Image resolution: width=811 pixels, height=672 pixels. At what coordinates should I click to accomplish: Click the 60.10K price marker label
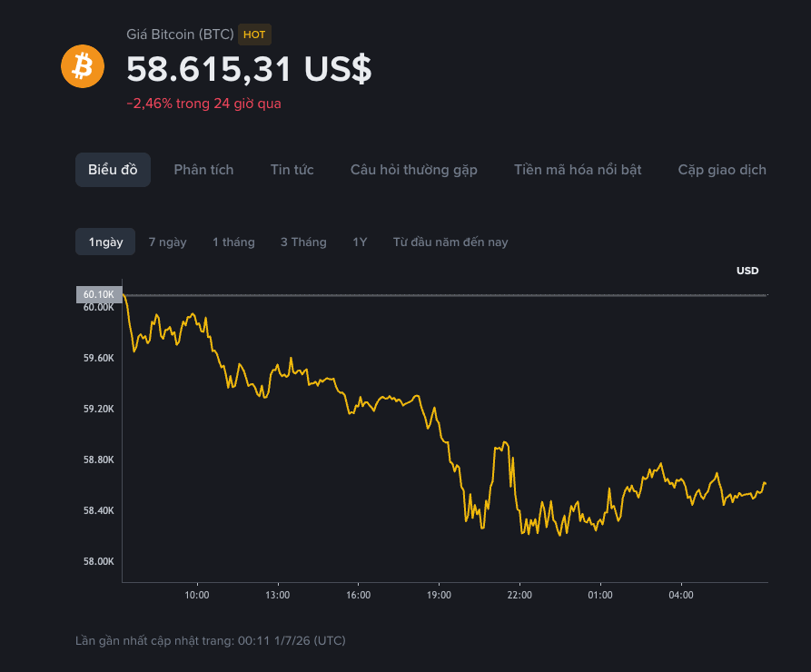tap(99, 294)
